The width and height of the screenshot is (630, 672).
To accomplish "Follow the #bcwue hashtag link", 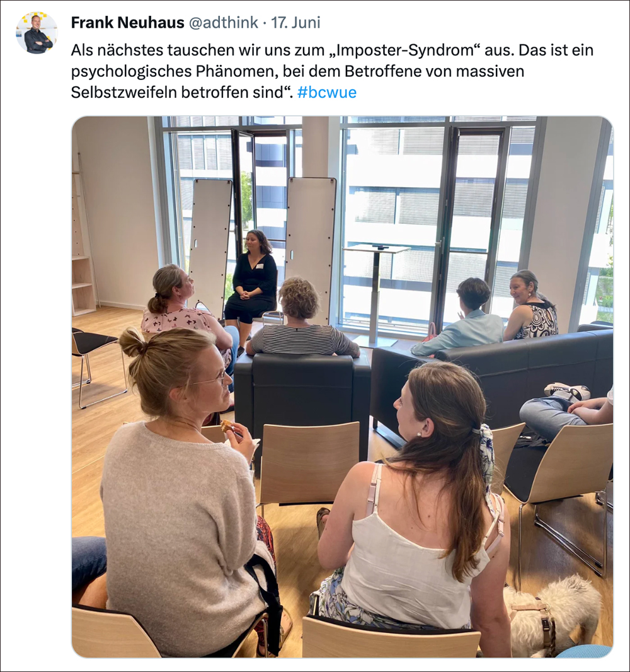I will [x=326, y=92].
